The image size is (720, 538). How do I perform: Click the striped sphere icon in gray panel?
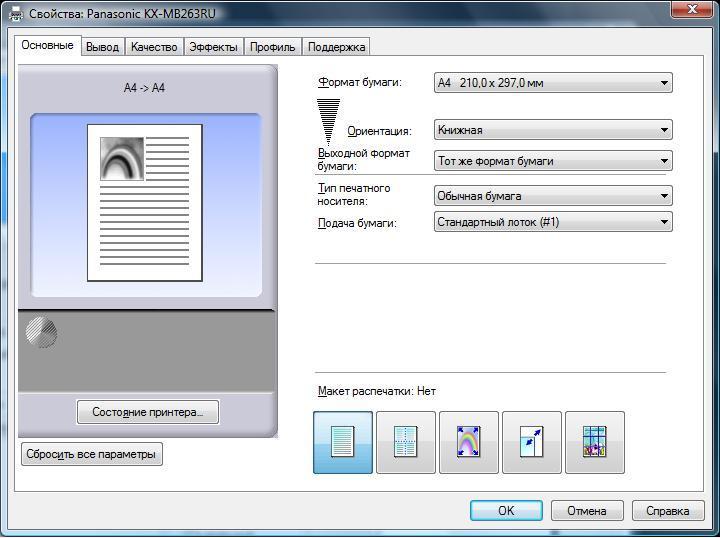click(41, 332)
